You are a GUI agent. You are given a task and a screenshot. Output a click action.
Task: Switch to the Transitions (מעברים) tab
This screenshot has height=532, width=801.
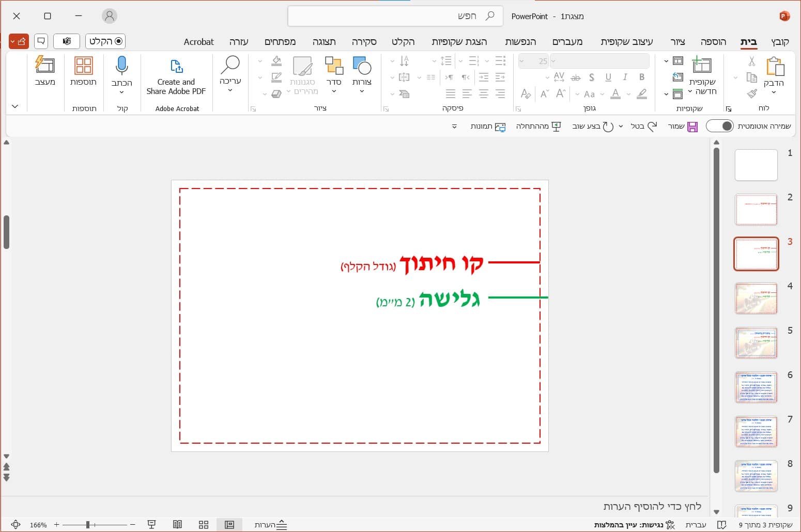[x=567, y=42]
